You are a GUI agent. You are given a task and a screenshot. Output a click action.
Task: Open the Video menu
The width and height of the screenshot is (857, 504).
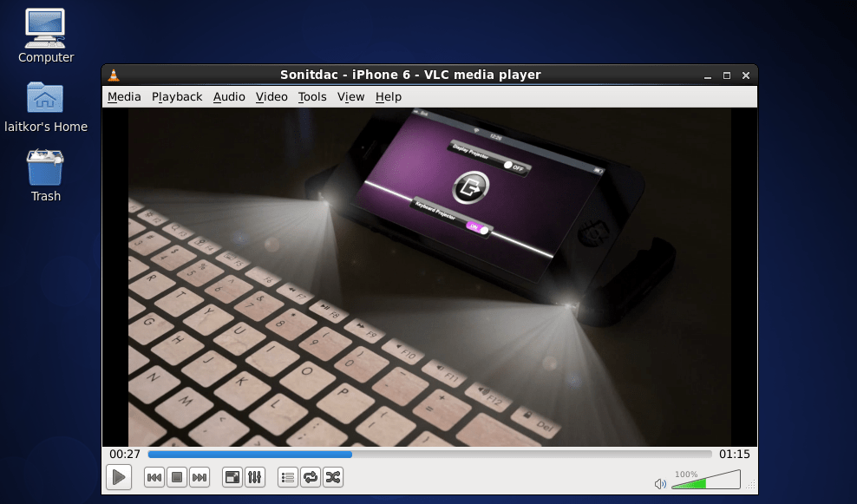(x=271, y=96)
